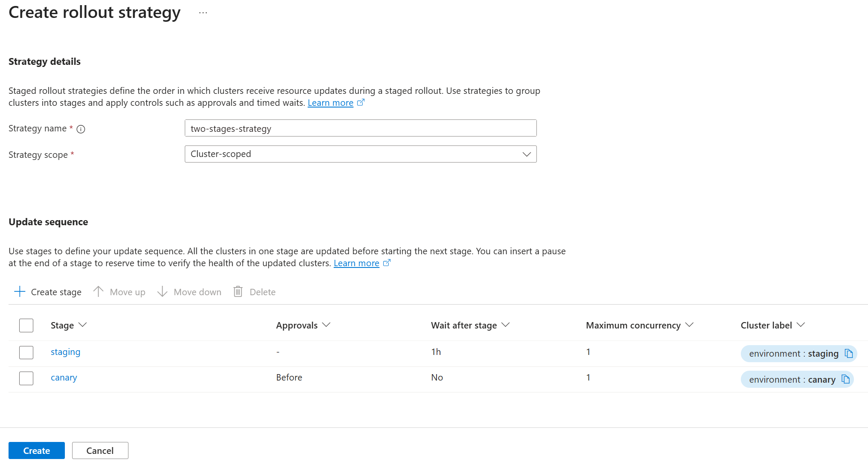
Task: Open the Learn more link under Strategy details
Action: pos(330,103)
